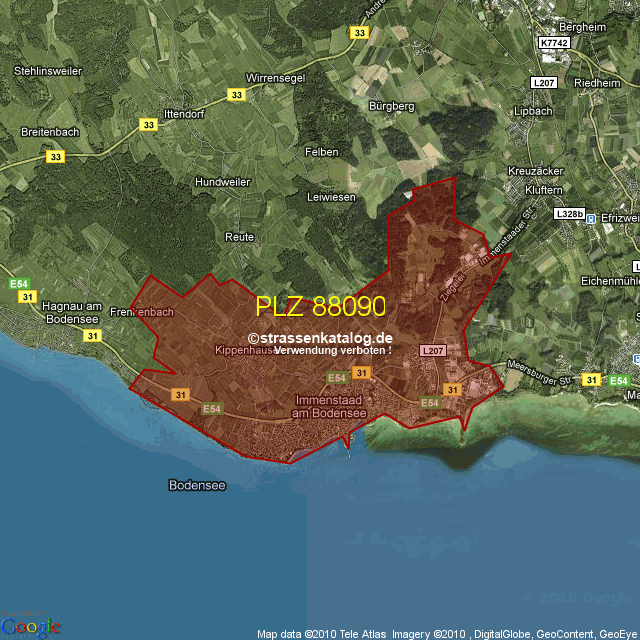Click the 33 shield below Breitenbach
Screen dimensions: 640x640
pos(55,157)
